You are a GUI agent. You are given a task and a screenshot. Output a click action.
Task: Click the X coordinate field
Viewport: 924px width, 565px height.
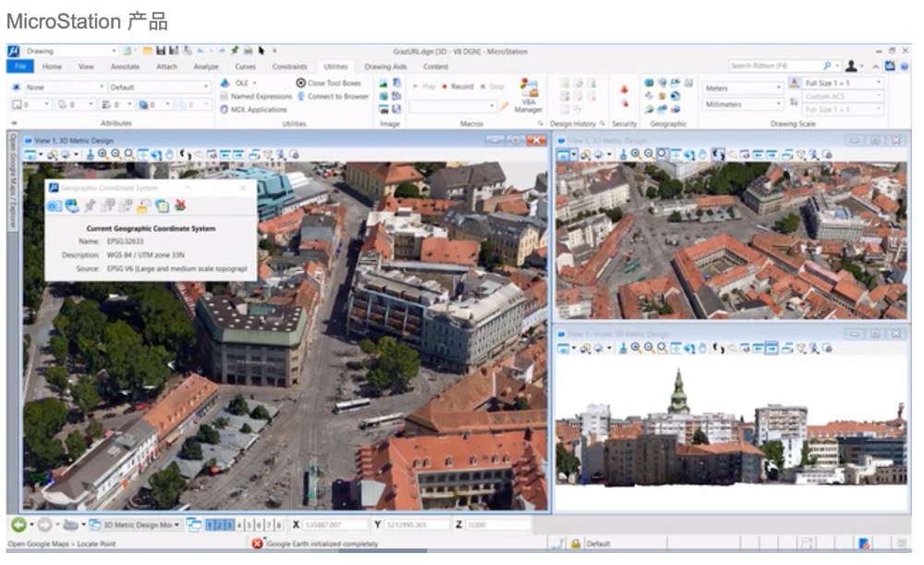click(334, 524)
